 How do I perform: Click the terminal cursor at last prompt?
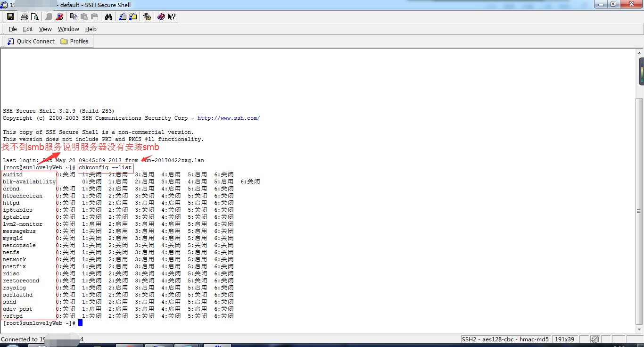click(81, 323)
